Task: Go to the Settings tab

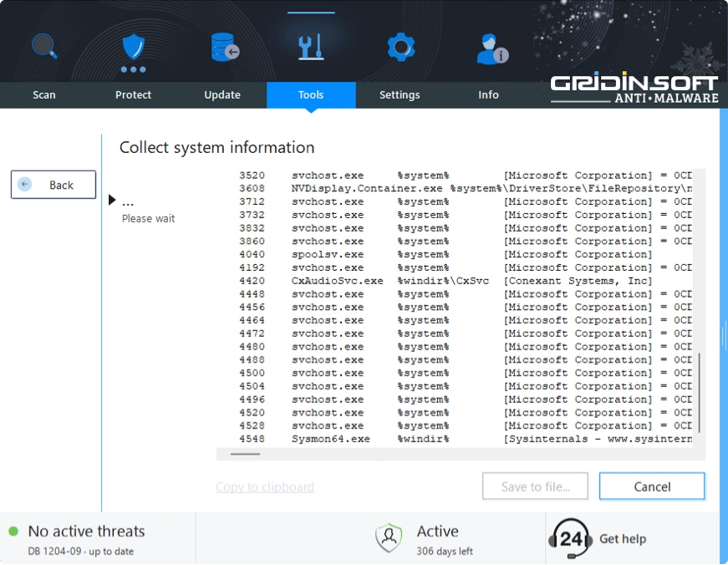Action: (400, 95)
